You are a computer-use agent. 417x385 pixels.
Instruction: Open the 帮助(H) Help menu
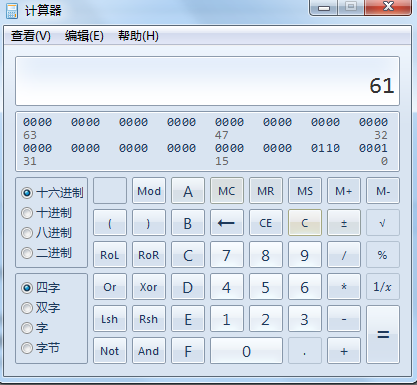tap(138, 36)
